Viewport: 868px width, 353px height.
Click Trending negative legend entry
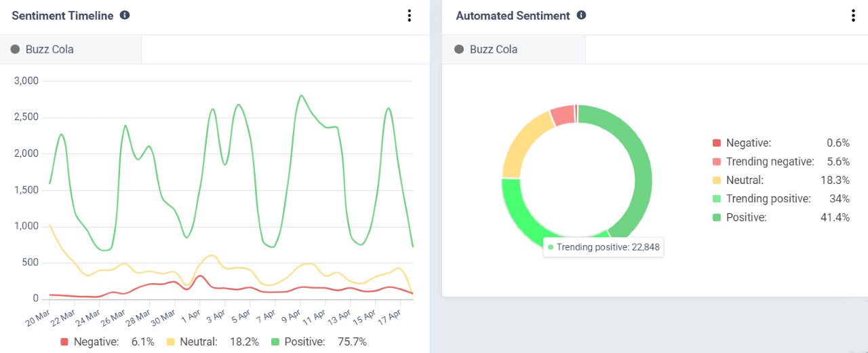click(x=770, y=162)
